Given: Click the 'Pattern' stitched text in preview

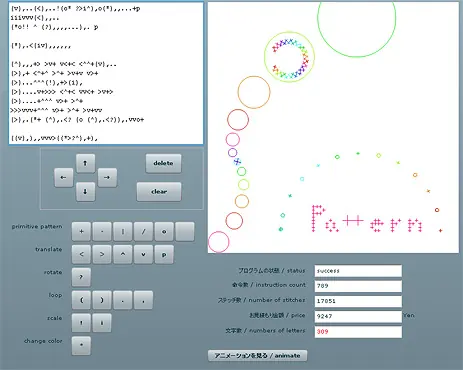Looking at the screenshot, I should 367,219.
